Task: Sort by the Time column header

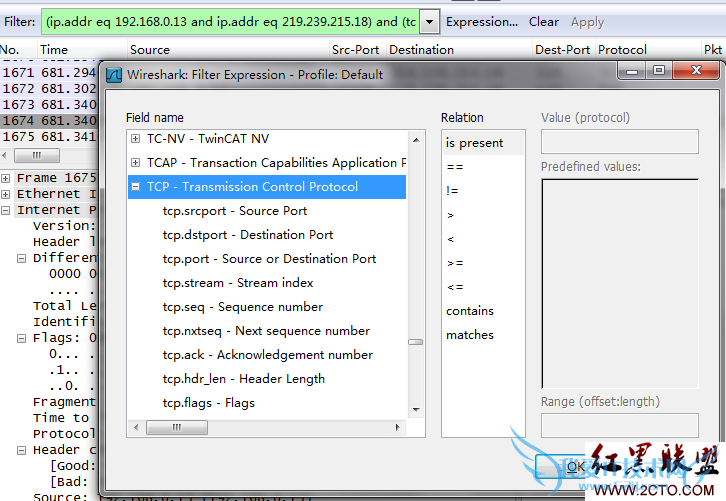Action: (81, 50)
